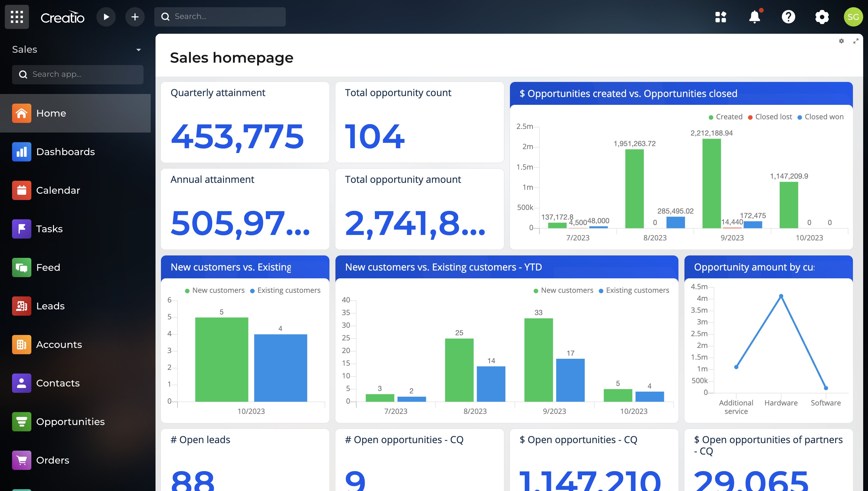Click the Quarterly attainment value 453,775

[237, 136]
